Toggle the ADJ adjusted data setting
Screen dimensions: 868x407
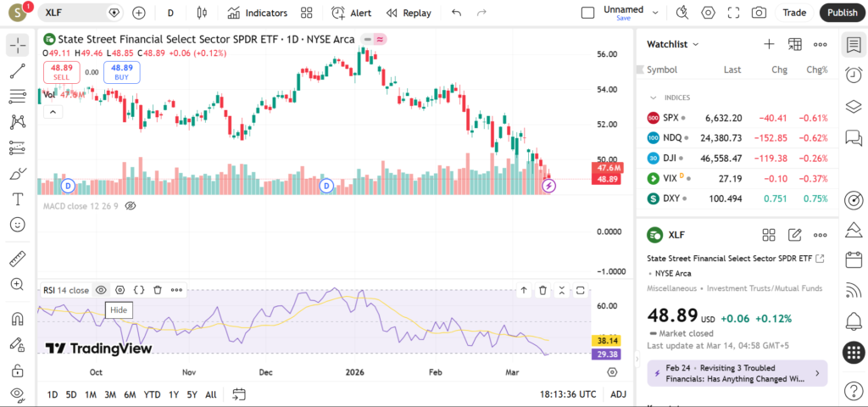(x=619, y=394)
